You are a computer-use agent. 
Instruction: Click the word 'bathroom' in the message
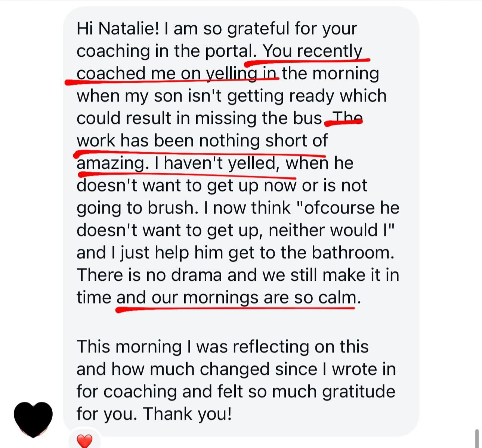point(352,253)
